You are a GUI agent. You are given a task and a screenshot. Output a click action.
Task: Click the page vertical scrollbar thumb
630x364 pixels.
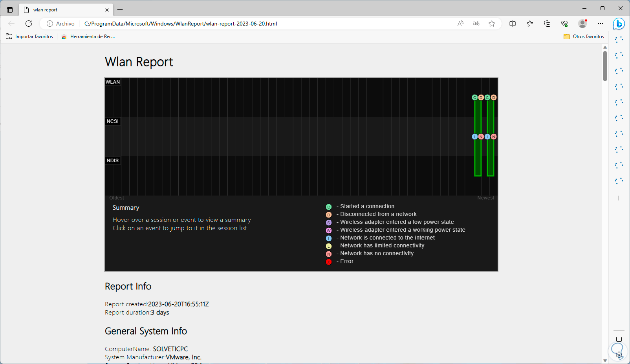pyautogui.click(x=605, y=66)
